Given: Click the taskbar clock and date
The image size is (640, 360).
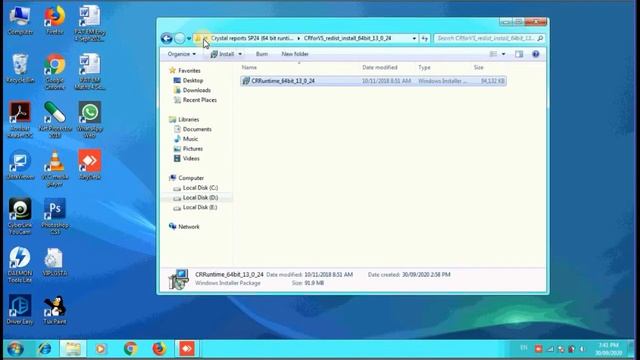Looking at the screenshot, I should pyautogui.click(x=609, y=349).
